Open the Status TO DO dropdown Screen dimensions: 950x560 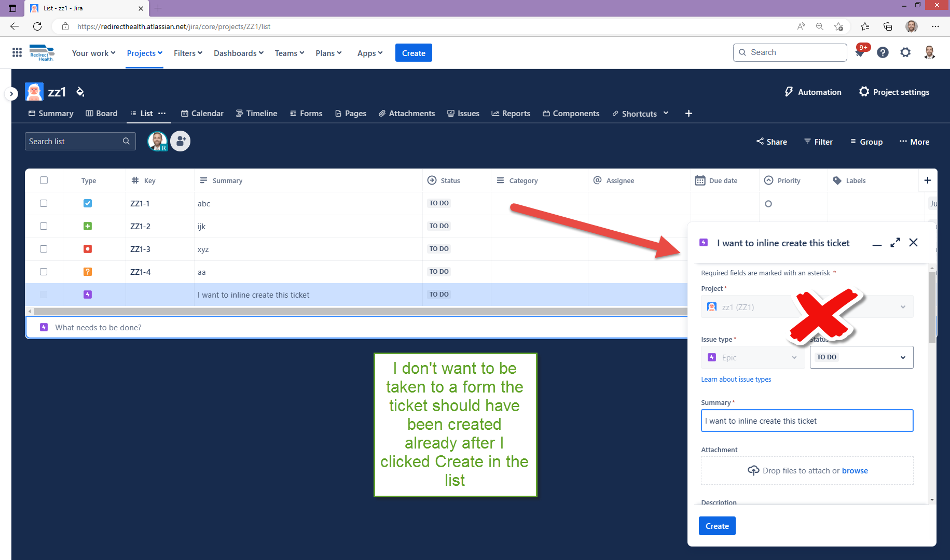(861, 357)
